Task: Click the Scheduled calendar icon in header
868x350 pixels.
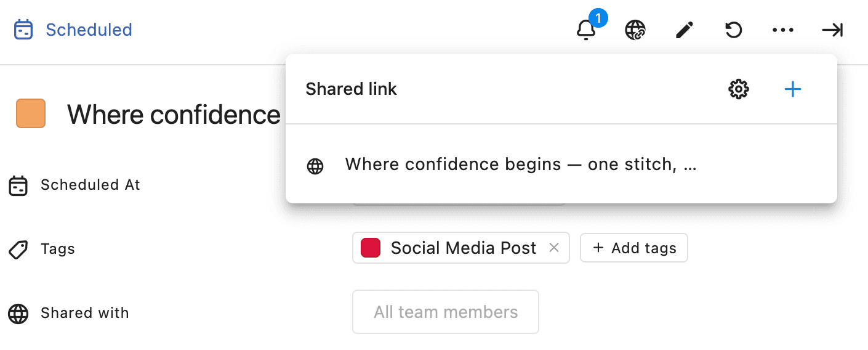Action: click(x=23, y=30)
